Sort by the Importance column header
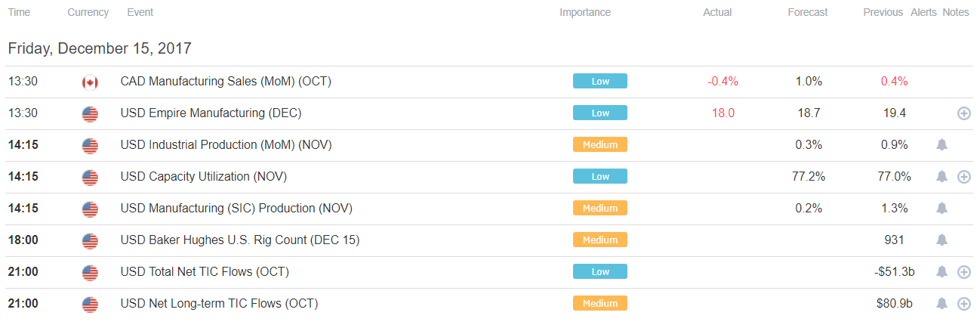The image size is (980, 328). point(585,12)
